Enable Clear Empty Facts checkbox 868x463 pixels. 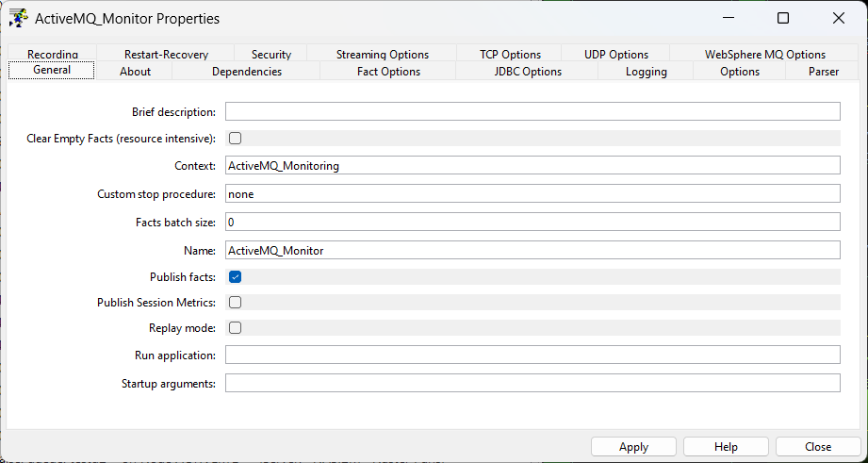pyautogui.click(x=236, y=138)
